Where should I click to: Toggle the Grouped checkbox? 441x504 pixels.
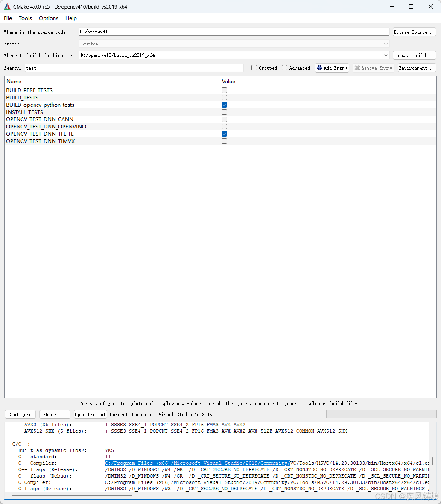click(254, 68)
